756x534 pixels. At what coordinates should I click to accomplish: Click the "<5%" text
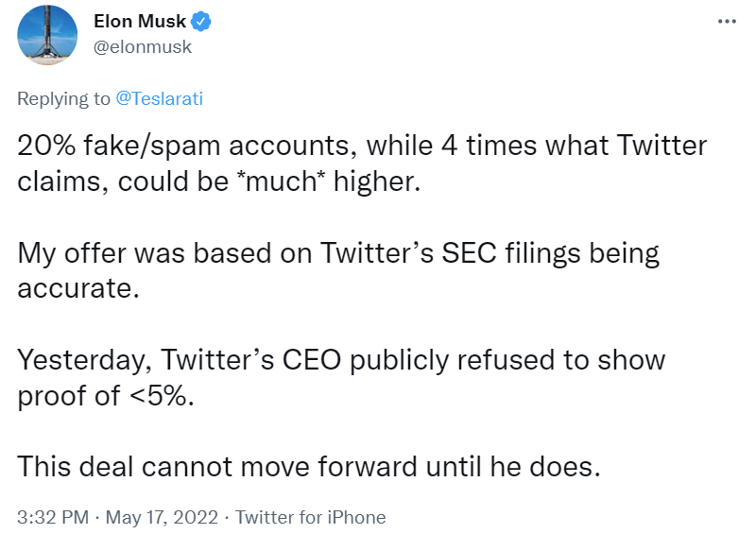coord(162,396)
